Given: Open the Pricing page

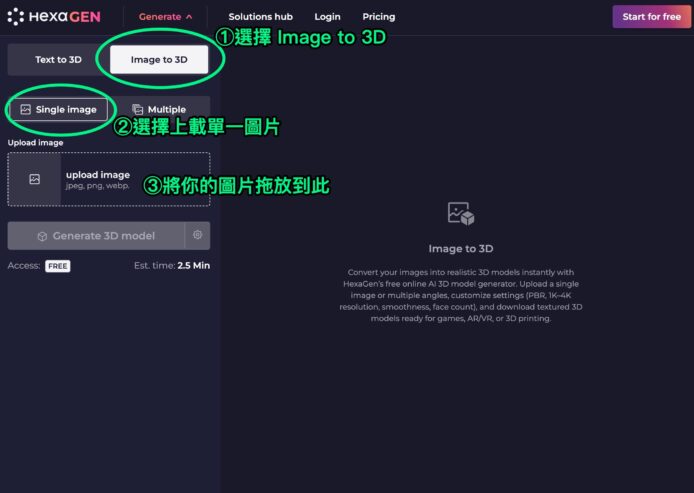Looking at the screenshot, I should point(379,17).
